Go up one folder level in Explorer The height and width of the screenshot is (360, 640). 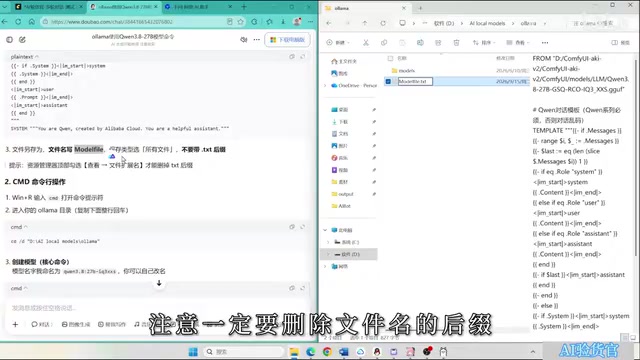[364, 23]
